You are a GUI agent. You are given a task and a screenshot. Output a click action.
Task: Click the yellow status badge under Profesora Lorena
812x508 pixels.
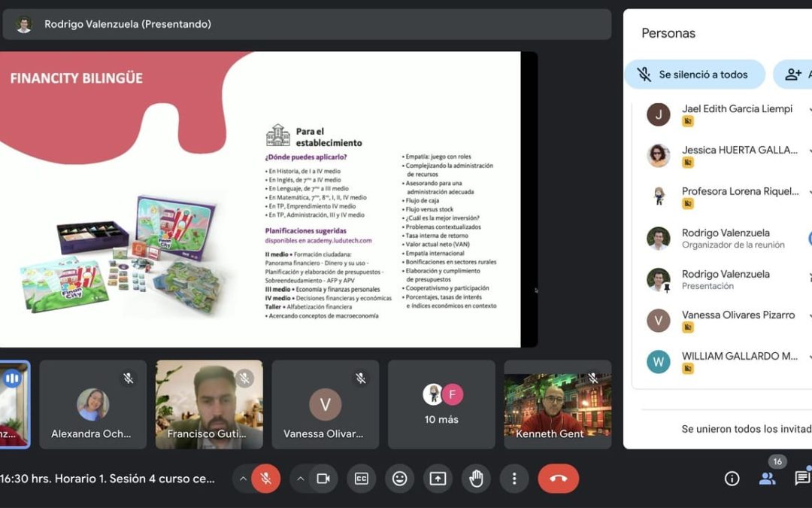pos(688,204)
